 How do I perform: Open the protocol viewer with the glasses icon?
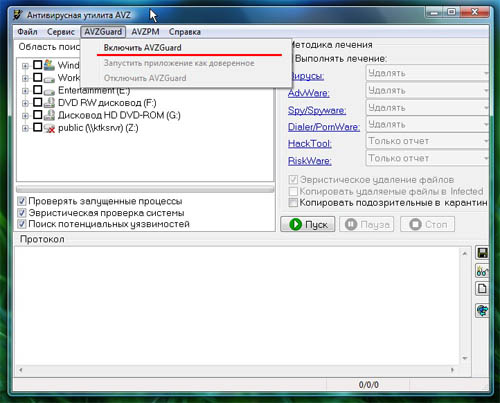point(482,271)
